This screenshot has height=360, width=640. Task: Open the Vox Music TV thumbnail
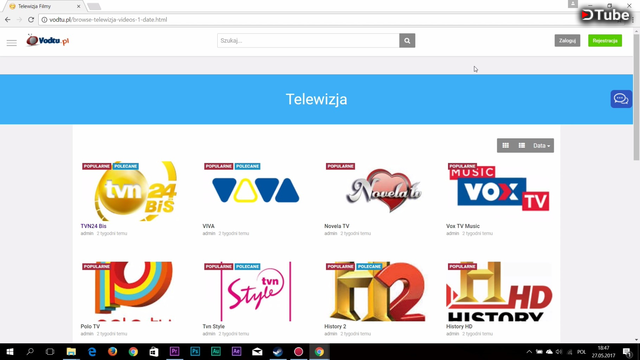(500, 191)
